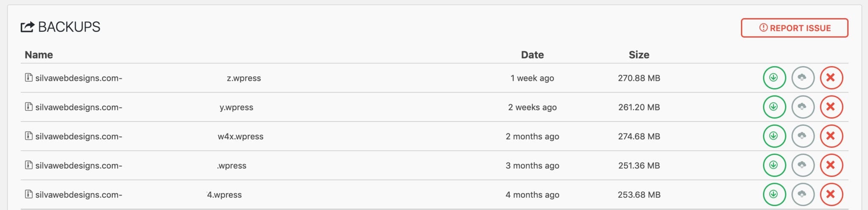Viewport: 868px width, 210px height.
Task: Click the Backups export icon in heading
Action: [28, 27]
